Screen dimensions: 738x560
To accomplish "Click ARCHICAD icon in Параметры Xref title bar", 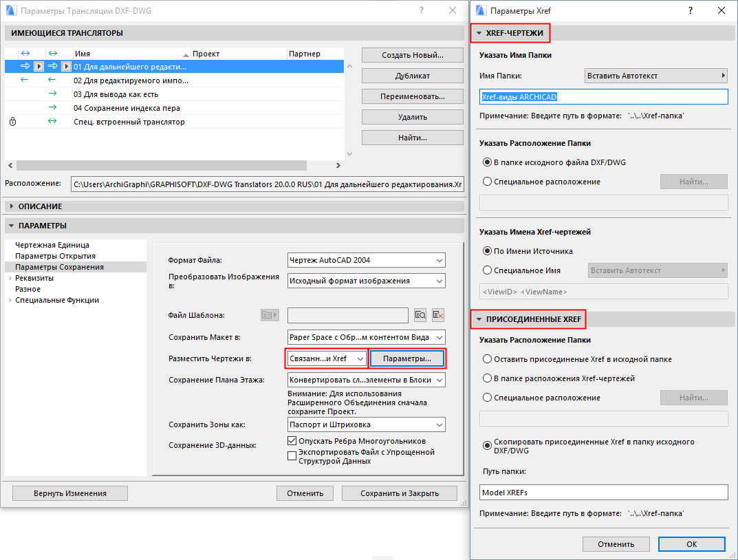I will coord(481,10).
